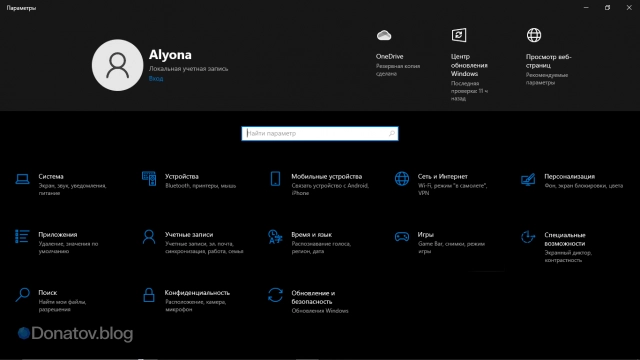Click the Специальные возможности title
This screenshot has width=640, height=360.
[x=565, y=239]
